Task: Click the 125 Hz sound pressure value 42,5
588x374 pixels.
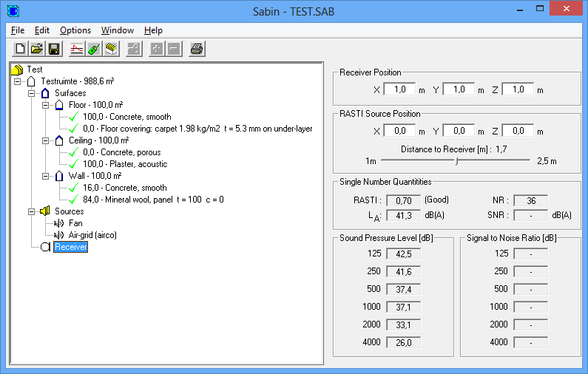Action: (x=404, y=254)
